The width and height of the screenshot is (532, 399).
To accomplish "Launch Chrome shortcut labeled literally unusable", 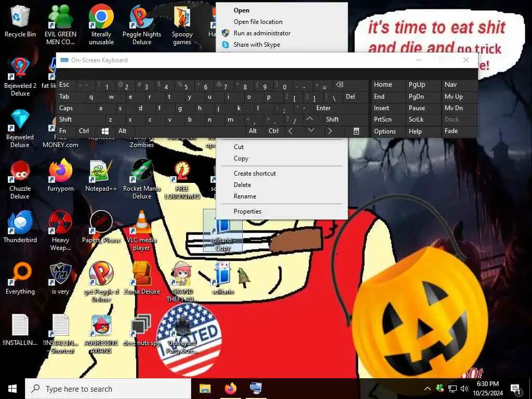I will click(x=101, y=24).
